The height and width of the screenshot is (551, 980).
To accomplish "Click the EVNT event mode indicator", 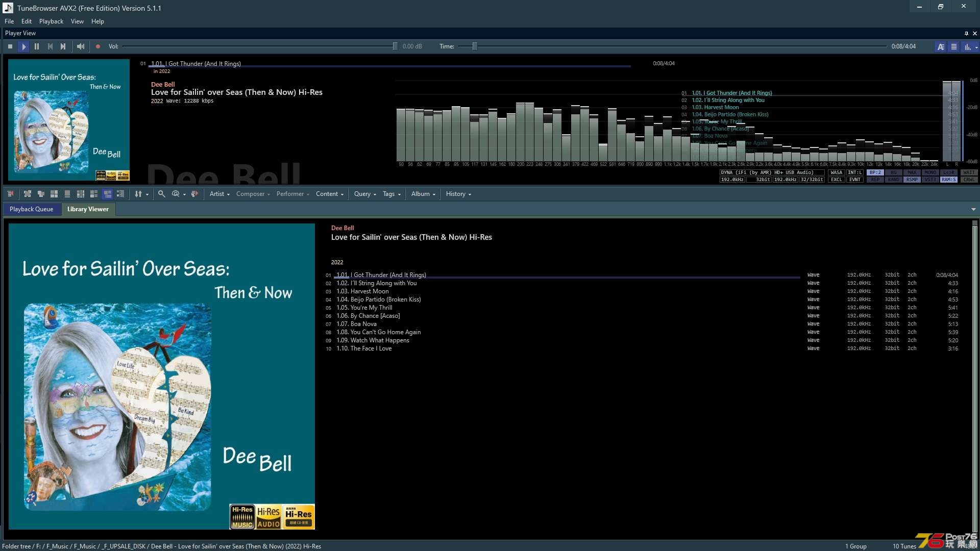I will [x=855, y=180].
